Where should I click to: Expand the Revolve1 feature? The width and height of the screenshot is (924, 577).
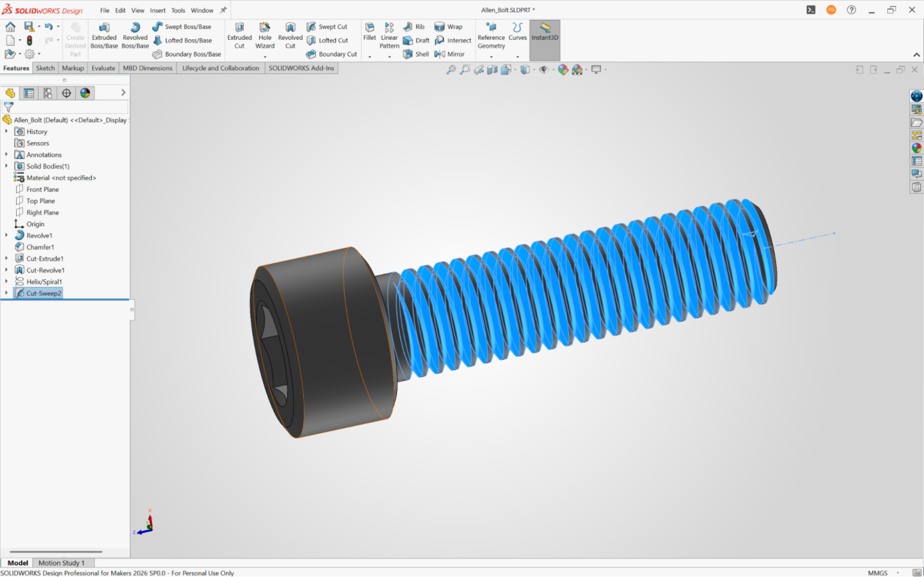[x=7, y=235]
